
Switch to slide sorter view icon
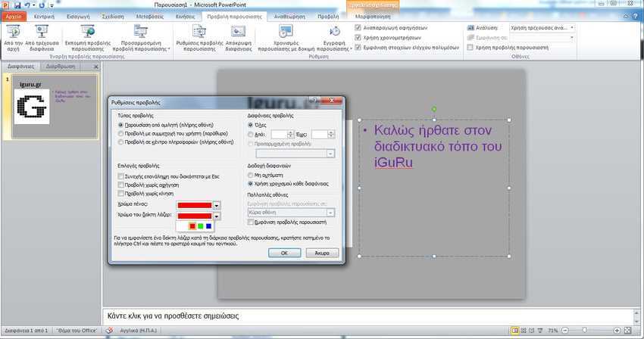(524, 331)
